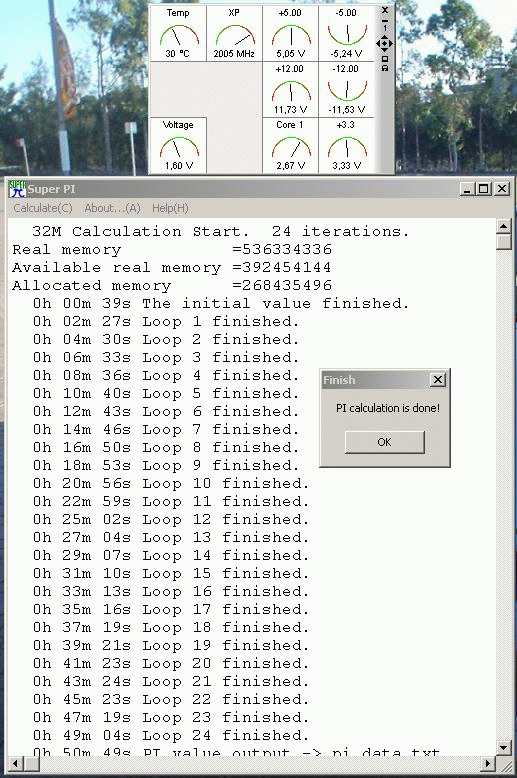517x778 pixels.
Task: Click the +12.00 gauge showing 11,73 V
Action: point(290,89)
